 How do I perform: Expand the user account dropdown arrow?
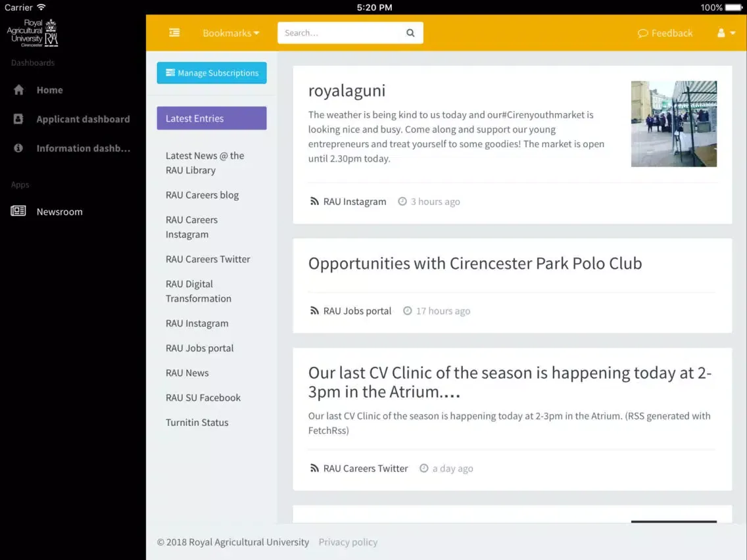[x=733, y=33]
